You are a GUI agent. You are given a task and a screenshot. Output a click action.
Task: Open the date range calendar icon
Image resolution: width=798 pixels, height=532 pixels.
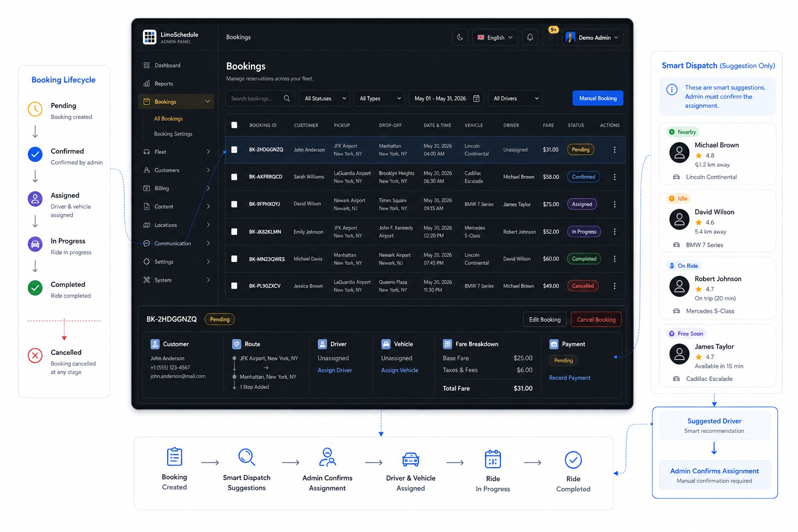[x=476, y=98]
